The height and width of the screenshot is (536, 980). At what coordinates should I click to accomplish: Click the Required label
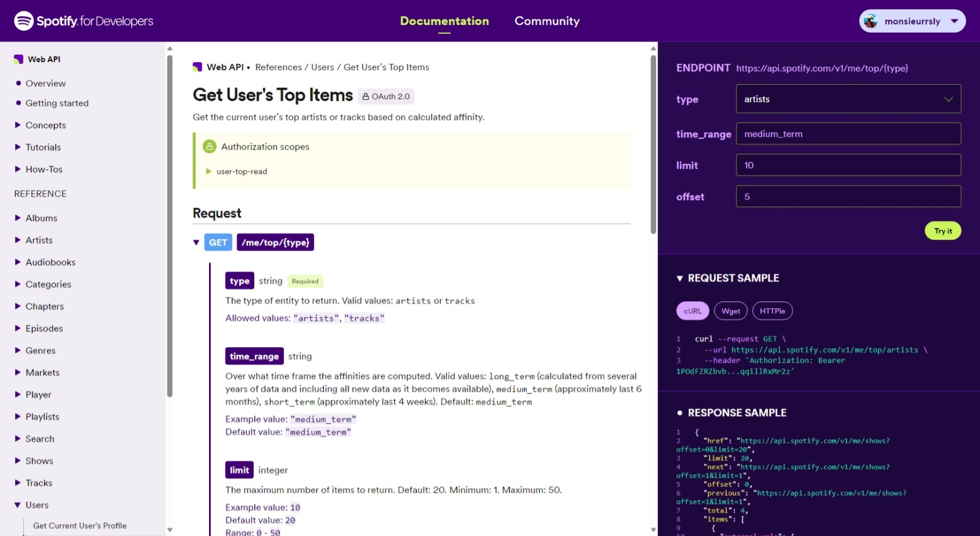pyautogui.click(x=305, y=281)
